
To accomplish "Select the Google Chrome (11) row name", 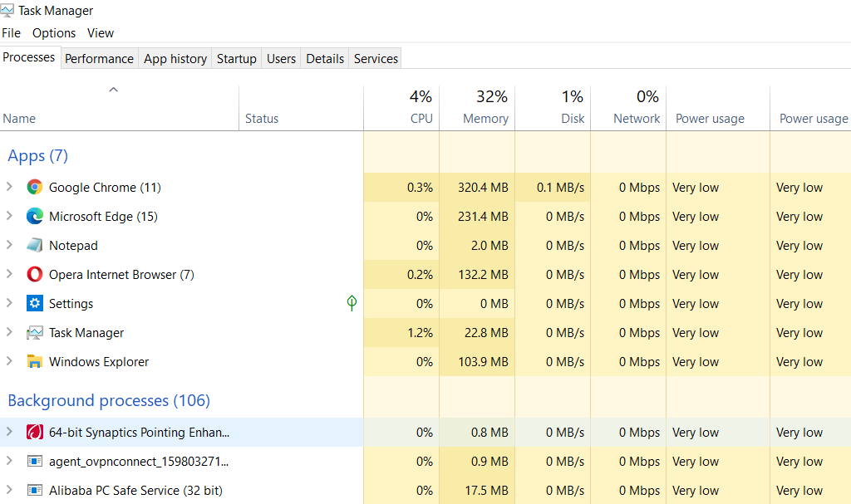I will point(106,187).
